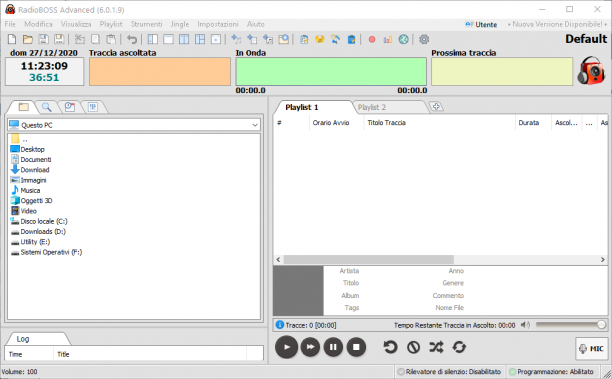612x379 pixels.
Task: Click the restart track circular arrow
Action: (x=390, y=347)
